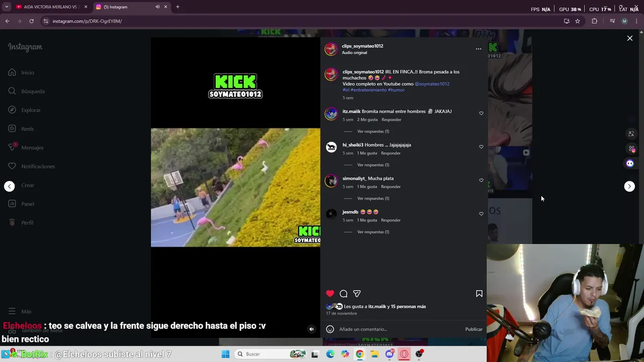Share post with paper plane icon
Image resolution: width=644 pixels, height=362 pixels.
(x=357, y=294)
